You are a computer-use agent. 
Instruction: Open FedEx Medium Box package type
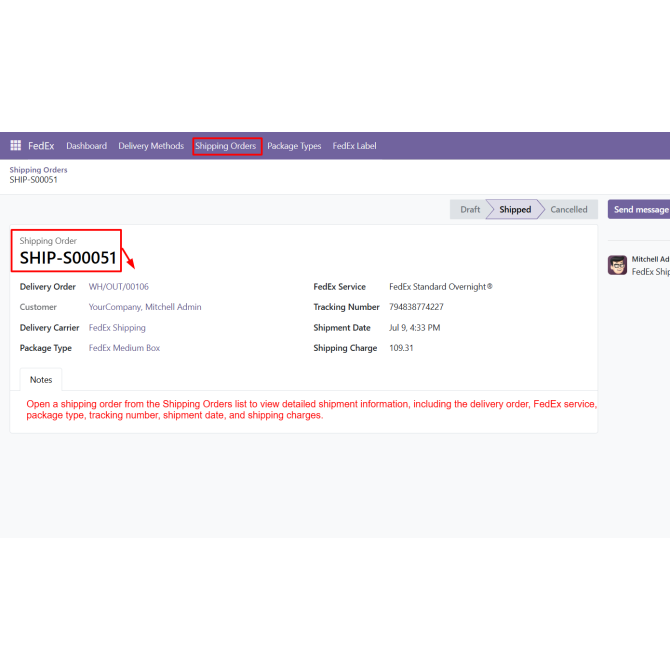[x=124, y=348]
